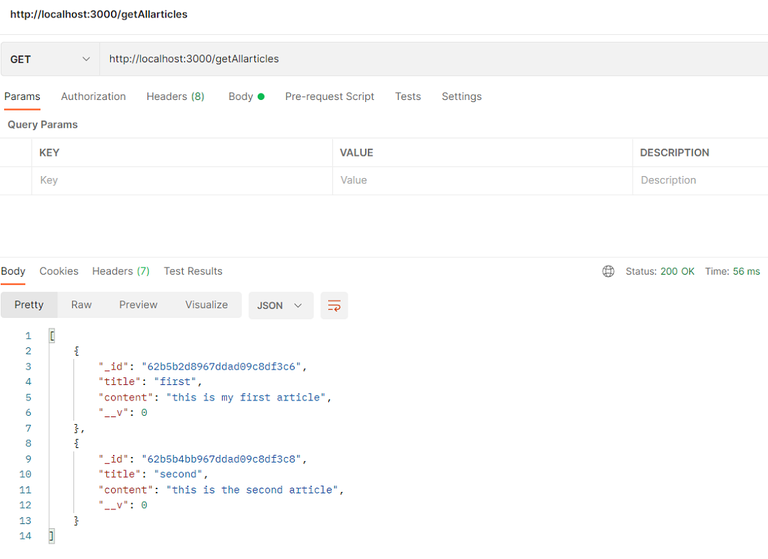Open the Pre-request Script tab

coord(329,97)
